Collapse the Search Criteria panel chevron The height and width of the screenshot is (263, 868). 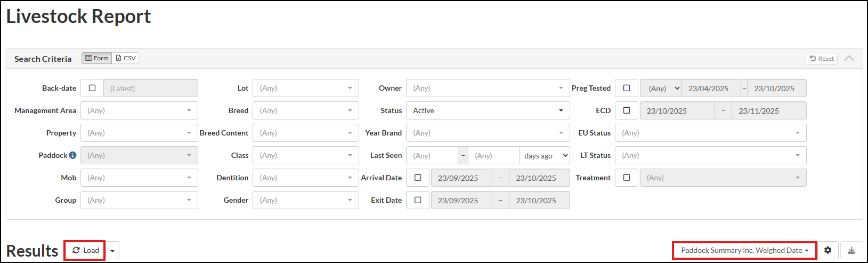point(849,58)
